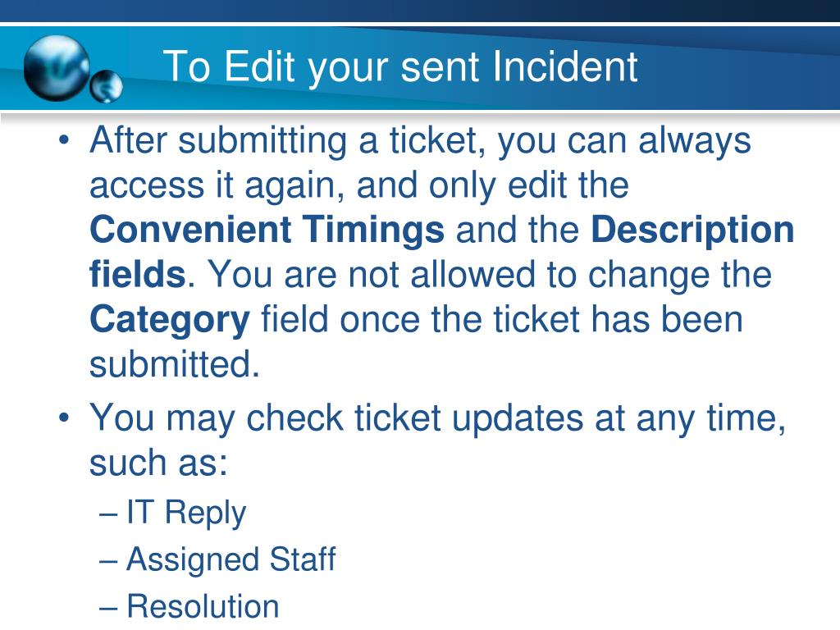Viewport: 840px width, 630px height.
Task: Click the dash before 'IT Reply'
Action: (x=109, y=515)
